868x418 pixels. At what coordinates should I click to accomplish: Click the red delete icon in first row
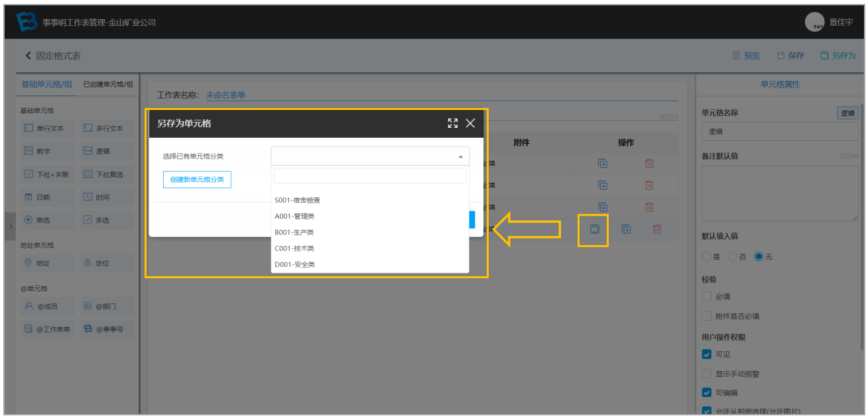(x=649, y=164)
